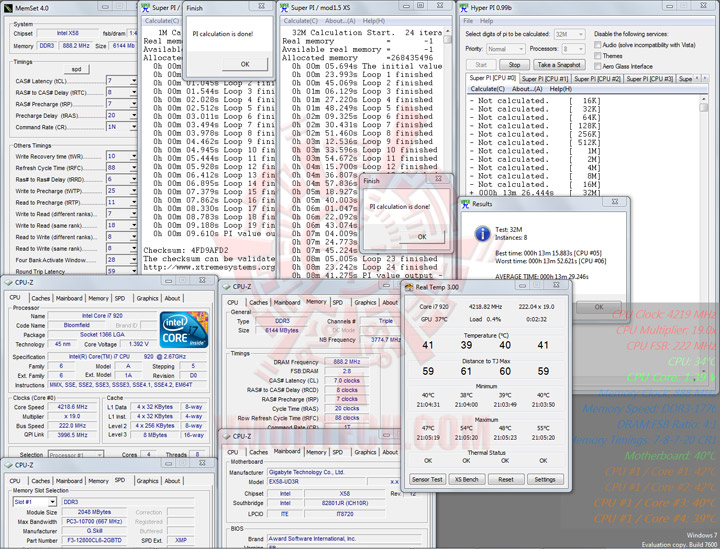720x549 pixels.
Task: Open the Help menu in Hyper PI
Action: [486, 21]
